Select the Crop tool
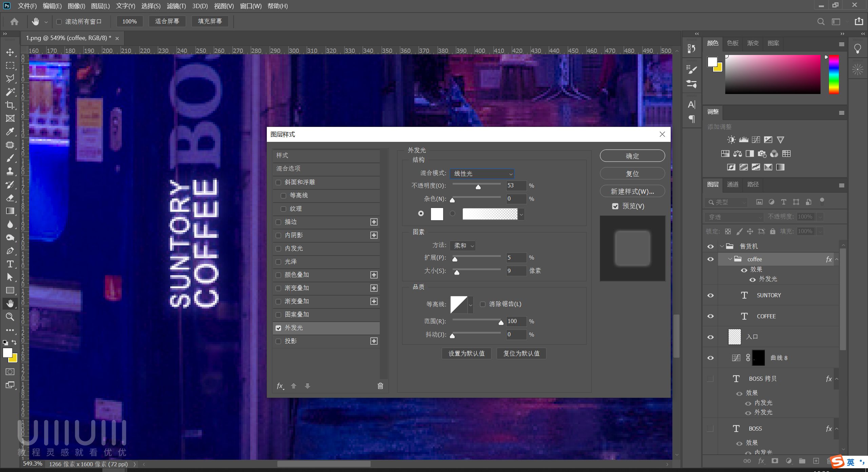The image size is (868, 472). pyautogui.click(x=10, y=105)
